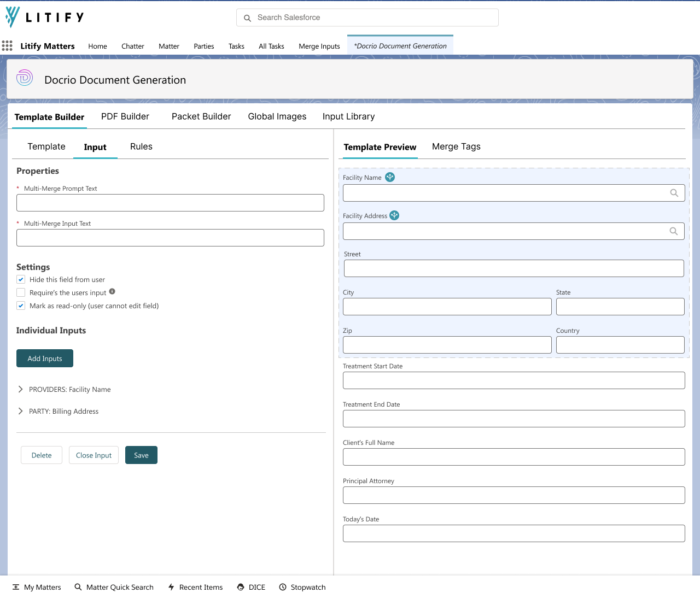Click the lookup magnifier in Facility Name field
Image resolution: width=700 pixels, height=599 pixels.
[674, 193]
